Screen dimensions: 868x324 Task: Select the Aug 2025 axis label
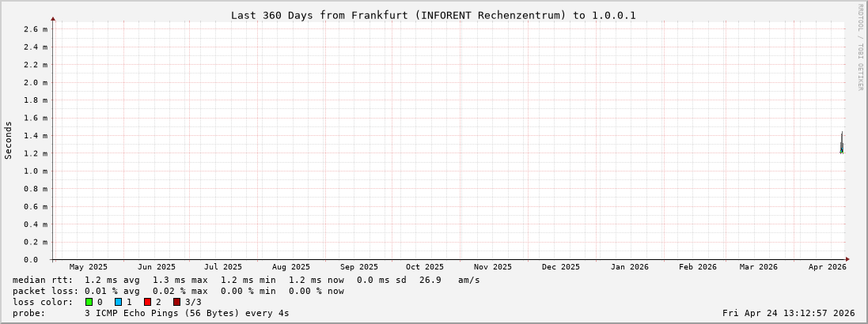click(291, 267)
